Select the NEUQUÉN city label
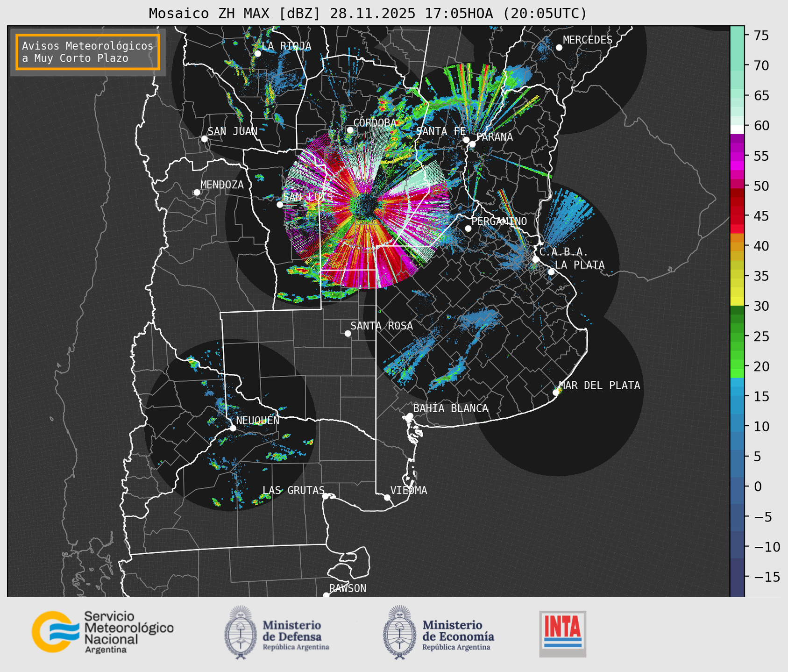This screenshot has width=788, height=672. coord(258,421)
